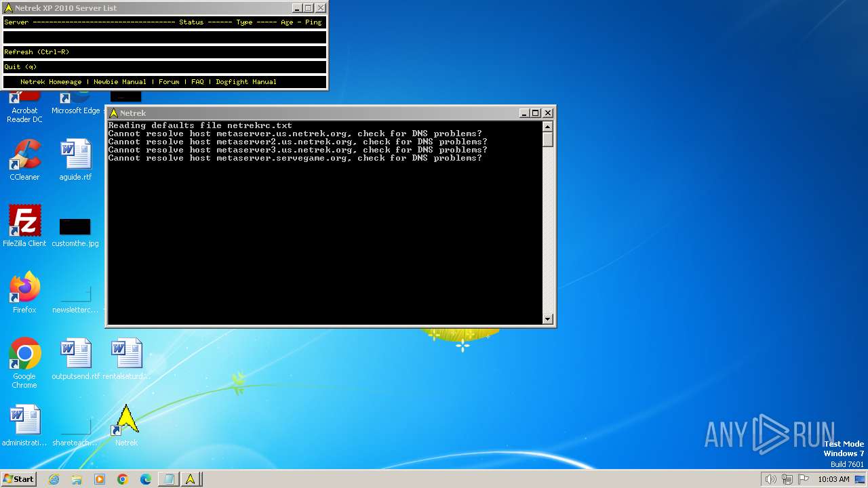This screenshot has width=868, height=488.
Task: Close the Netrek console window
Action: [x=548, y=113]
